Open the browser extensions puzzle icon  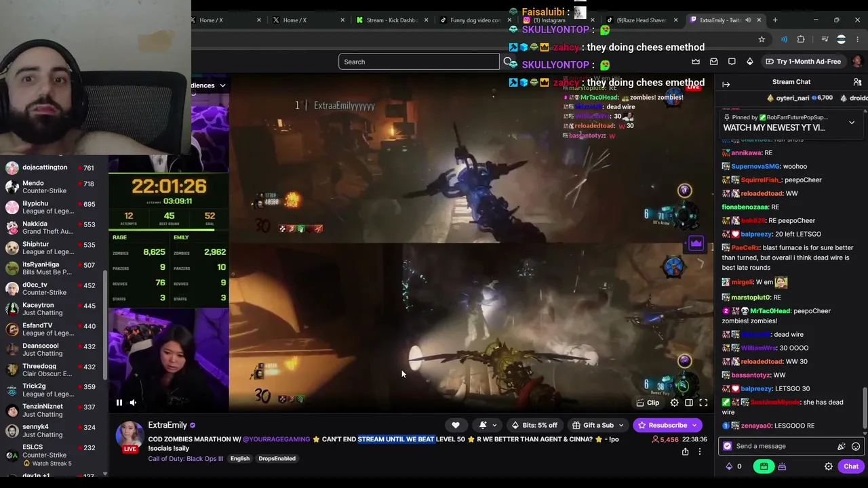[x=801, y=39]
